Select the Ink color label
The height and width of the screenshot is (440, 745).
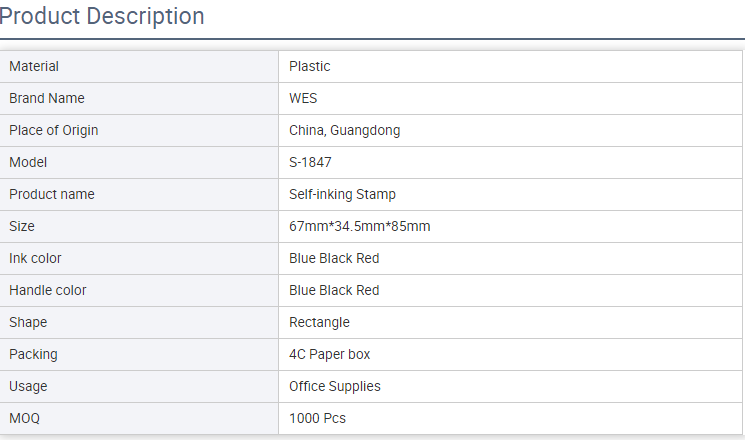click(x=35, y=258)
